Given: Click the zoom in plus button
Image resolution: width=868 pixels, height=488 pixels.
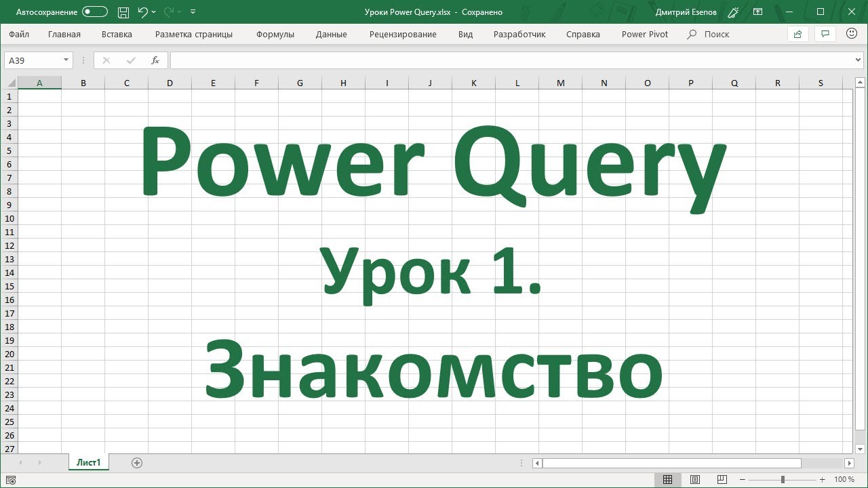Looking at the screenshot, I should tap(823, 480).
